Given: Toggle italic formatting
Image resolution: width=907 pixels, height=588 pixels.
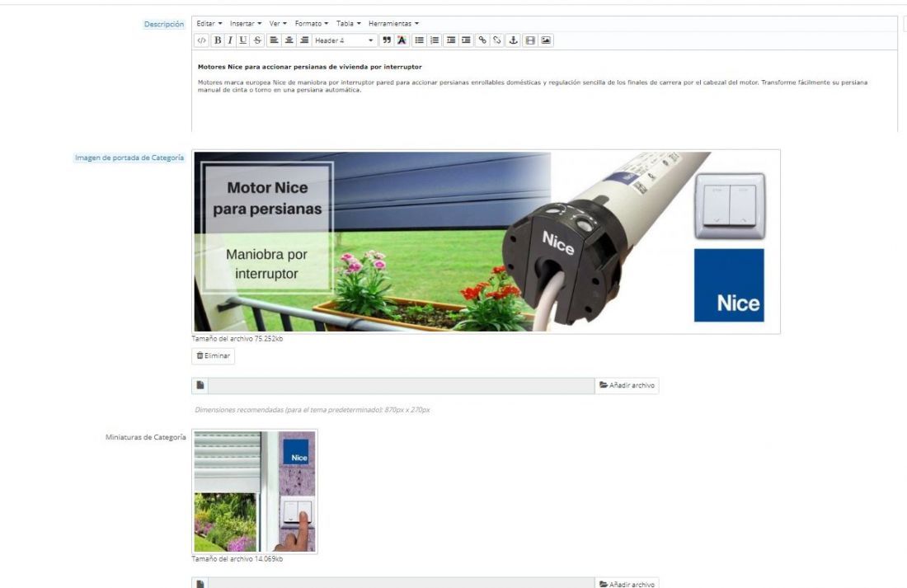Looking at the screenshot, I should pos(230,40).
